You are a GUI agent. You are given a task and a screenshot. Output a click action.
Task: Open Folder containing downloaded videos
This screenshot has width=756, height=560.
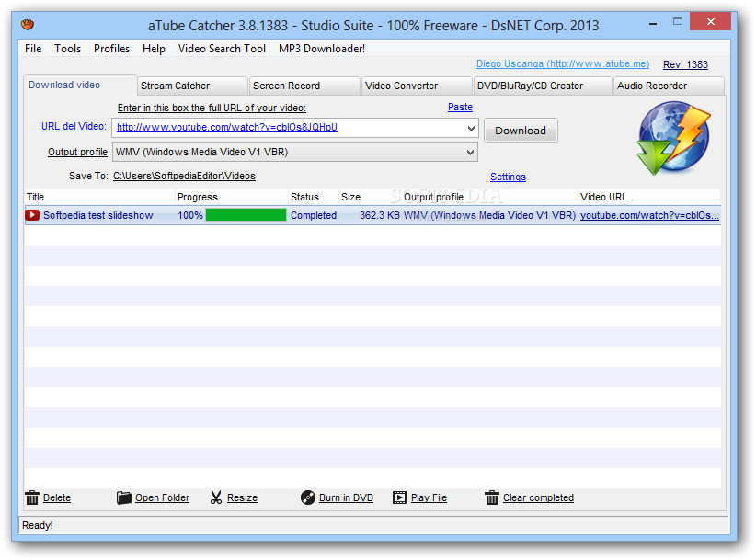click(x=125, y=497)
